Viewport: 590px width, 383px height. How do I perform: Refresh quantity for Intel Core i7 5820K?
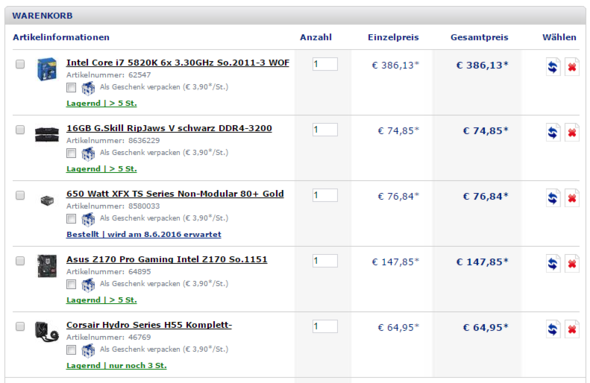point(553,67)
